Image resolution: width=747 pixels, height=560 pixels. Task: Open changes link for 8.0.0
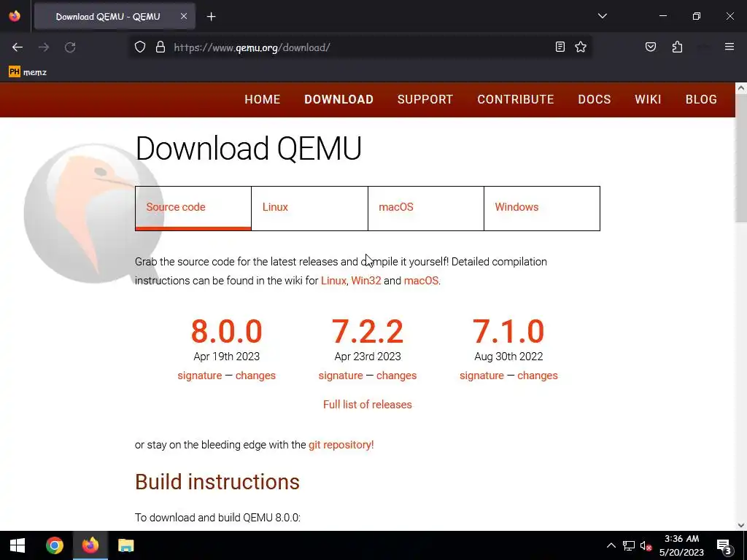click(255, 376)
